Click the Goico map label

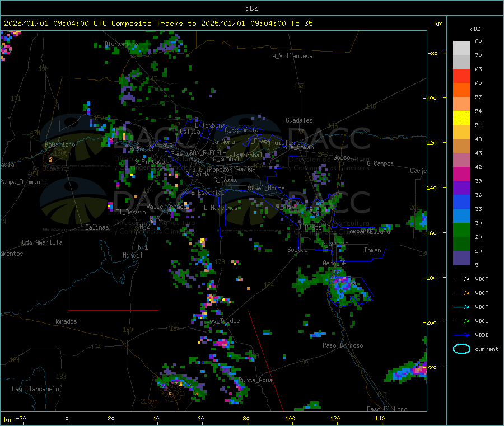pyautogui.click(x=342, y=157)
